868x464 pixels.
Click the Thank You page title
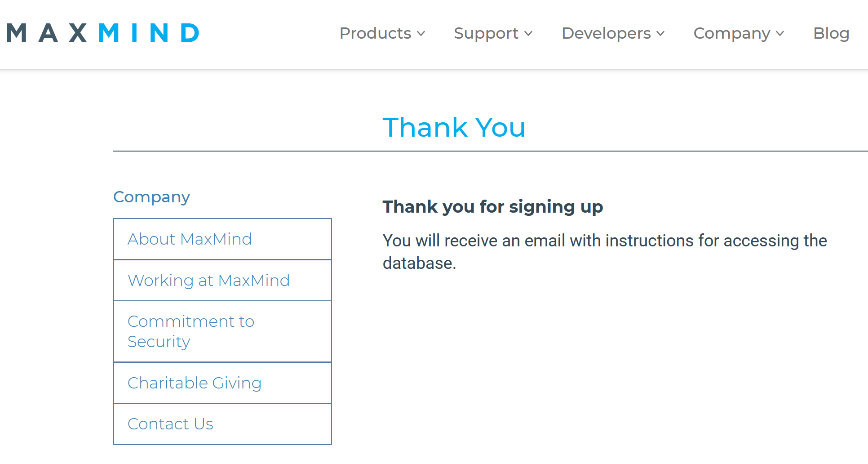tap(454, 127)
